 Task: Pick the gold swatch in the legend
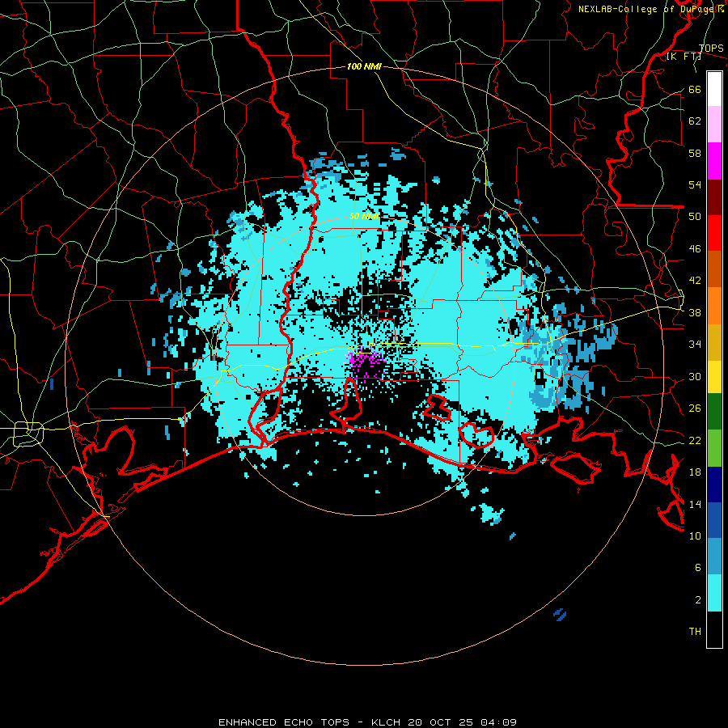pos(714,342)
